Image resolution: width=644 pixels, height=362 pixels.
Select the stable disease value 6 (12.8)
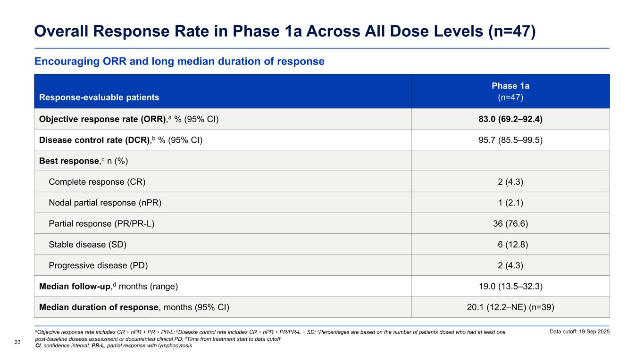click(x=510, y=244)
